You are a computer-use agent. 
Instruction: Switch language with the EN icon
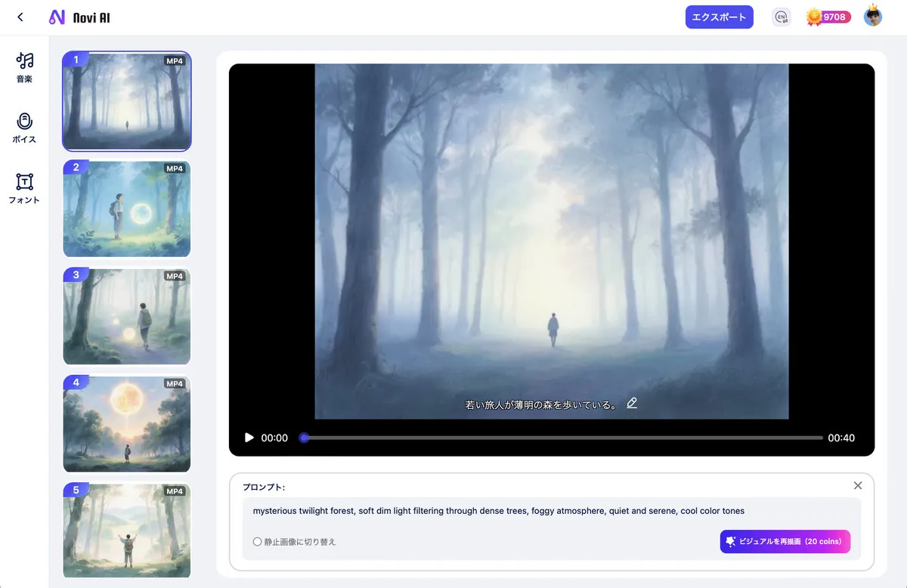pos(782,17)
